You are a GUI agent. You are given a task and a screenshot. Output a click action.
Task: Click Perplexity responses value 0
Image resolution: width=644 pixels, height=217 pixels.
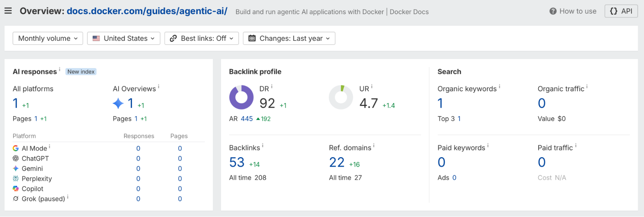(138, 179)
